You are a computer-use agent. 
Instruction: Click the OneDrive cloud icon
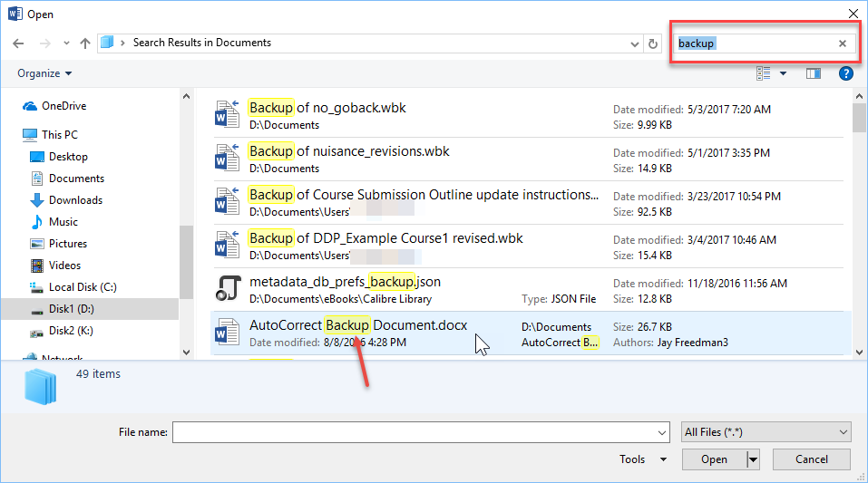point(29,106)
